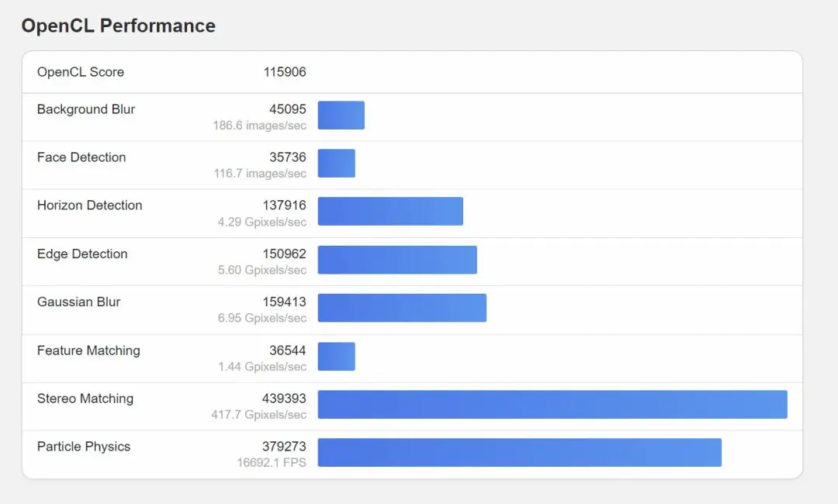Select the Horizon Detection label
The width and height of the screenshot is (838, 504).
[90, 205]
